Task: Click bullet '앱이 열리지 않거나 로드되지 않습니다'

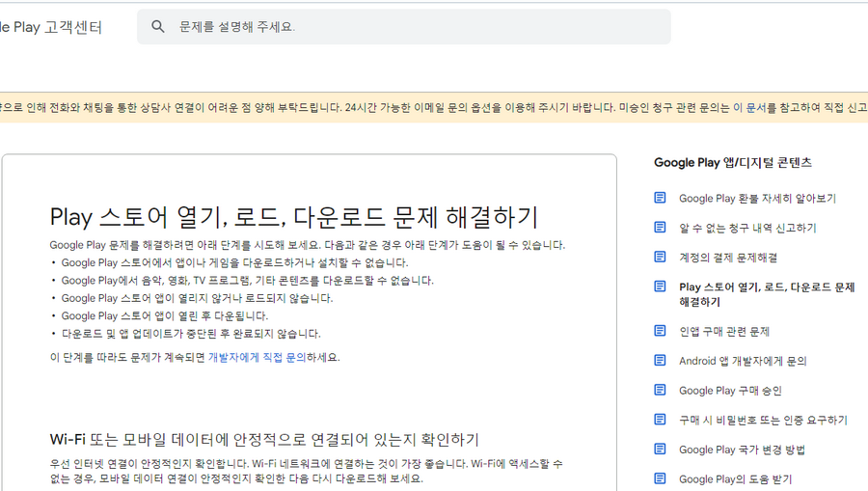Action: tap(197, 298)
